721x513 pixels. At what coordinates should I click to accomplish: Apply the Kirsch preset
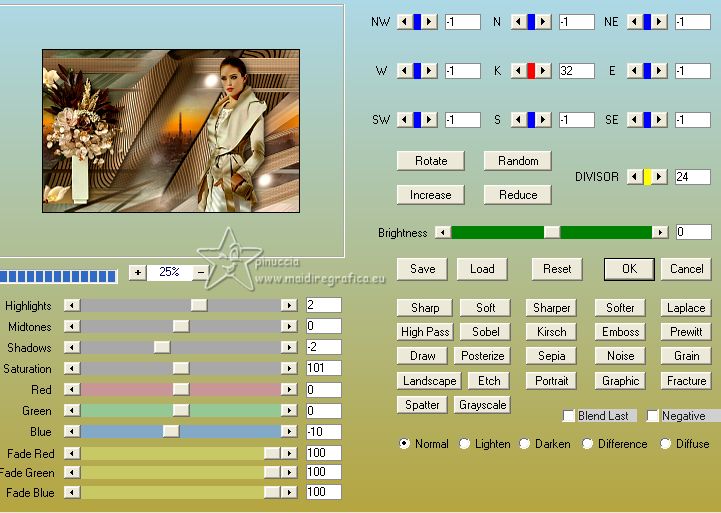pos(551,332)
